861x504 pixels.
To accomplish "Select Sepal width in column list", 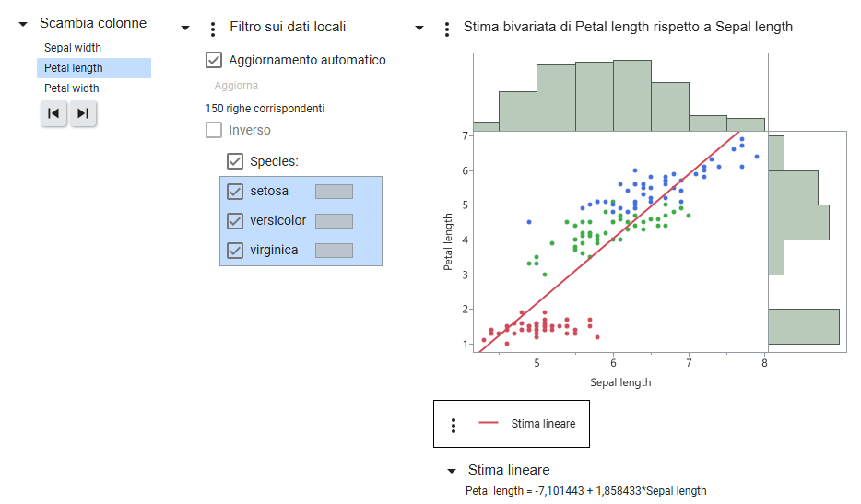I will pyautogui.click(x=73, y=48).
